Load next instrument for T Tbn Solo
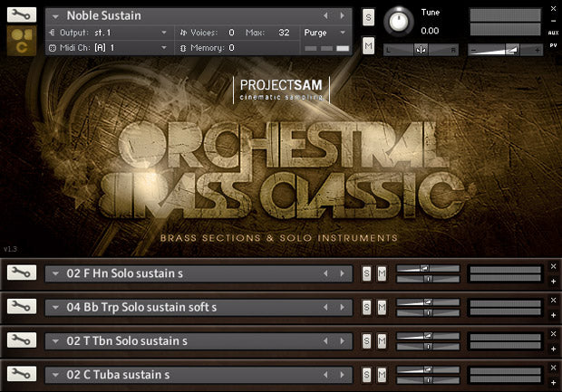The image size is (562, 392). (343, 340)
